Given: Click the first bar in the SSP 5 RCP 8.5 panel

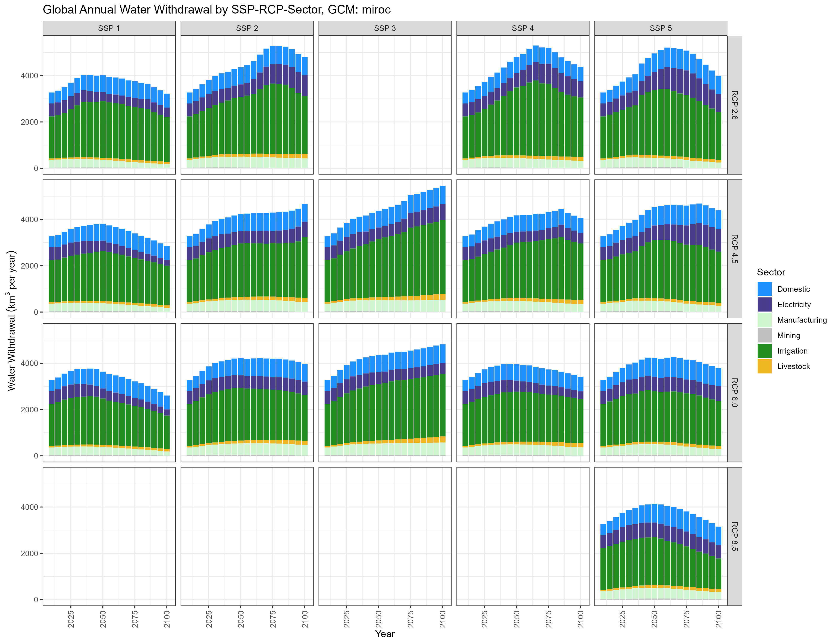Looking at the screenshot, I should [x=603, y=562].
